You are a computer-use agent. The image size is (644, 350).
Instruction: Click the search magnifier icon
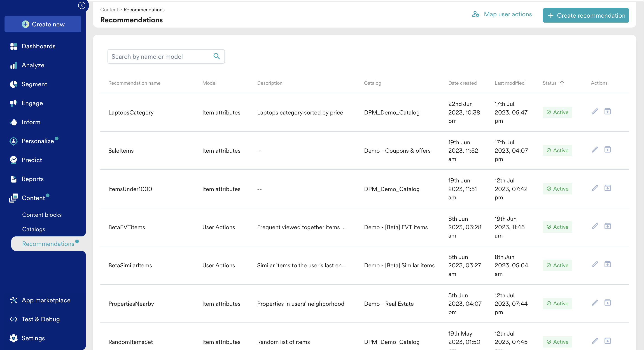pyautogui.click(x=217, y=56)
